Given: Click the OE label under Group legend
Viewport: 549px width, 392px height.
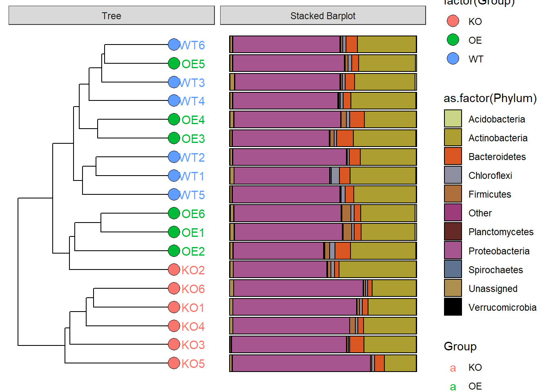Looking at the screenshot, I should (475, 386).
